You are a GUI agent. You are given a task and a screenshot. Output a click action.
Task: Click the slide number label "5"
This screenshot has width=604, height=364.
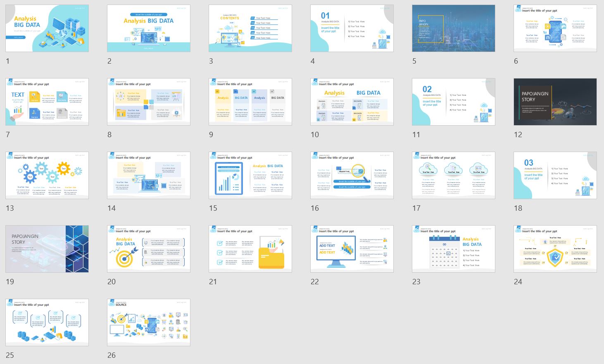[414, 61]
